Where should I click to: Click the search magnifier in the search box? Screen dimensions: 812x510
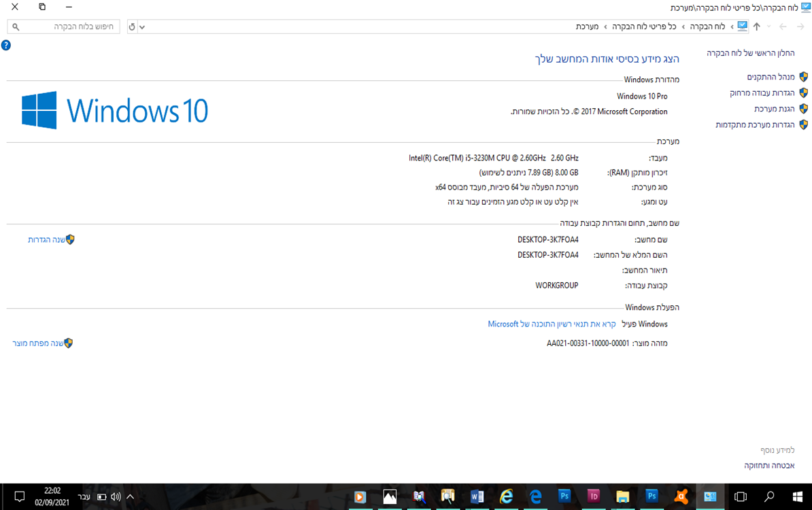coord(16,27)
